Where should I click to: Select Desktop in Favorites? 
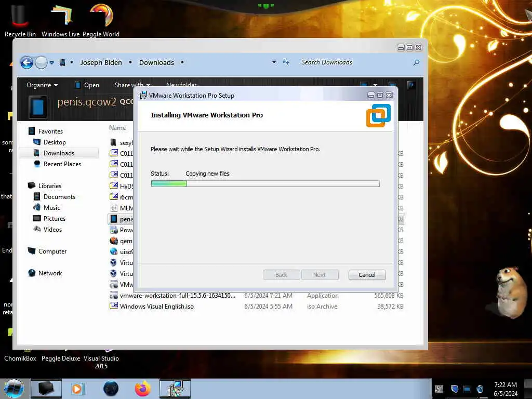[x=54, y=142]
